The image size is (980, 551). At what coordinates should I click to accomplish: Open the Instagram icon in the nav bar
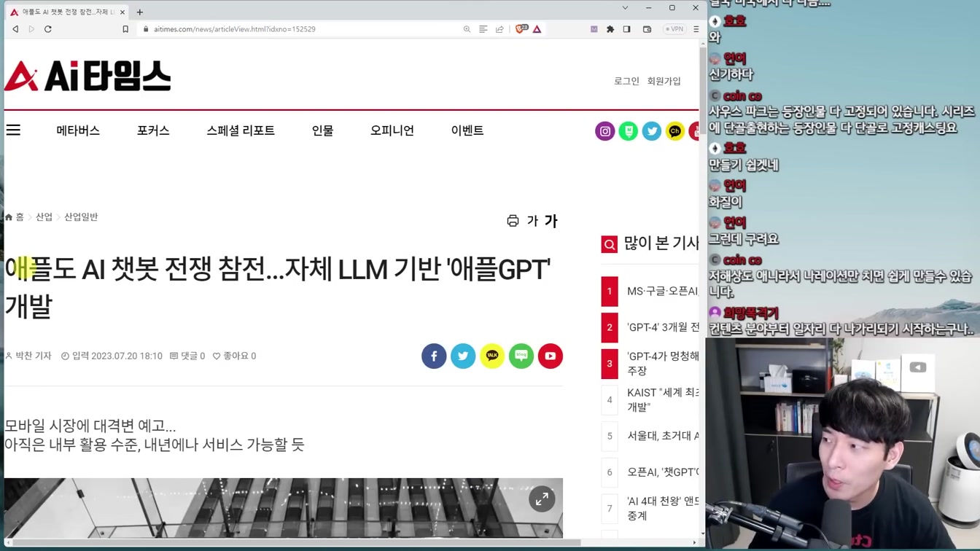click(604, 131)
